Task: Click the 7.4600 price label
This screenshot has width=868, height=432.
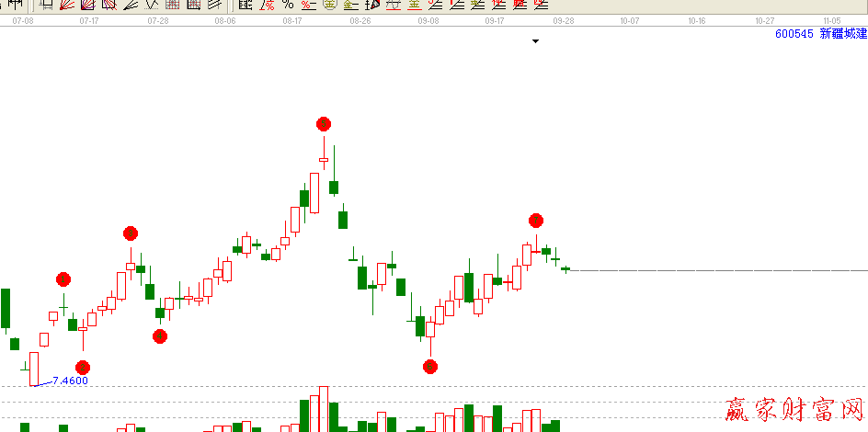Action: 70,381
